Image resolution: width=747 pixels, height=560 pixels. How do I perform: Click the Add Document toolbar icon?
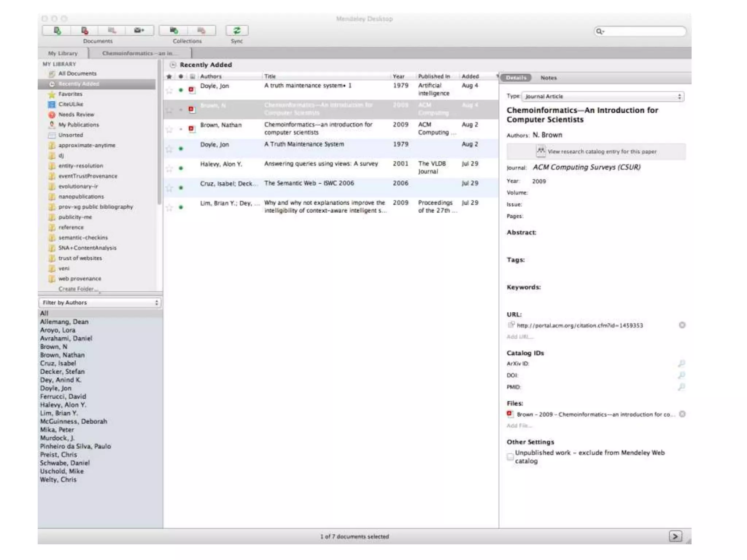(57, 31)
